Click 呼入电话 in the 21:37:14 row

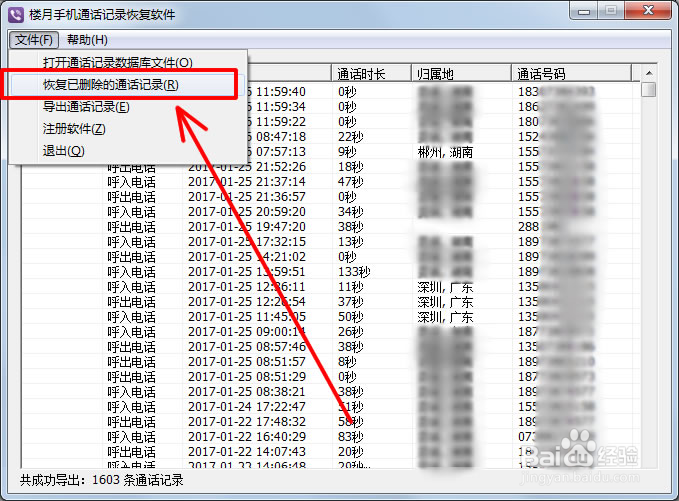click(131, 182)
